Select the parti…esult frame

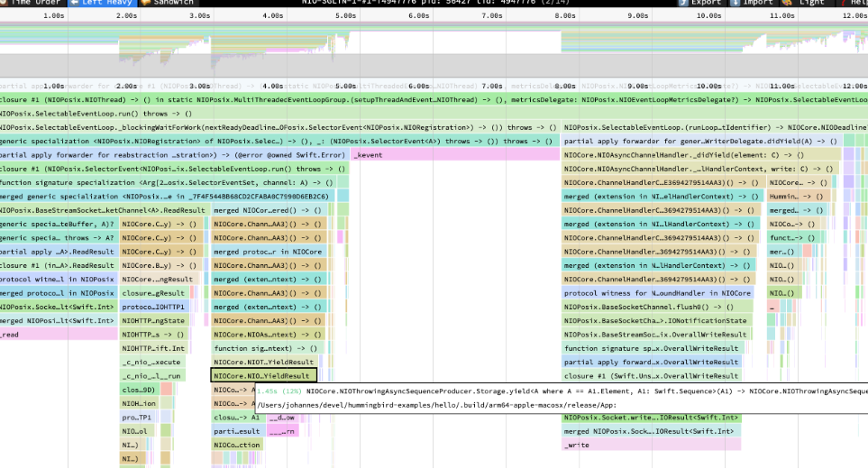point(238,431)
